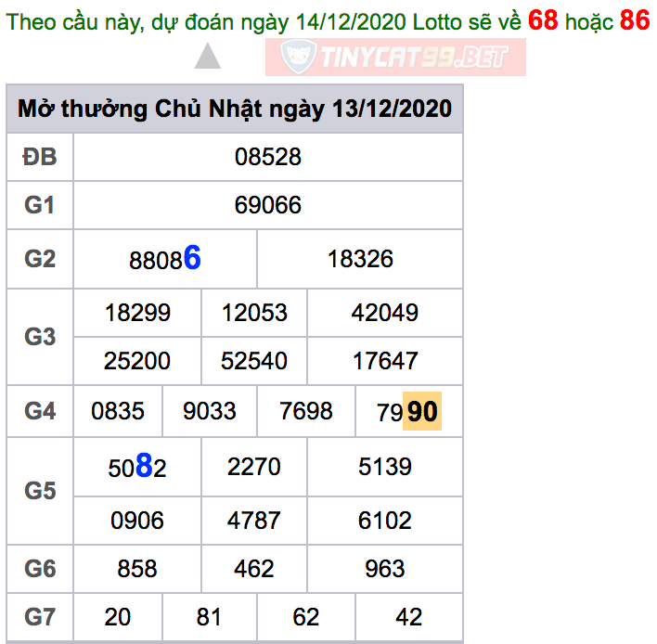Click the gray upward triangle arrow
Viewport: 657px width, 644px height.
click(208, 58)
